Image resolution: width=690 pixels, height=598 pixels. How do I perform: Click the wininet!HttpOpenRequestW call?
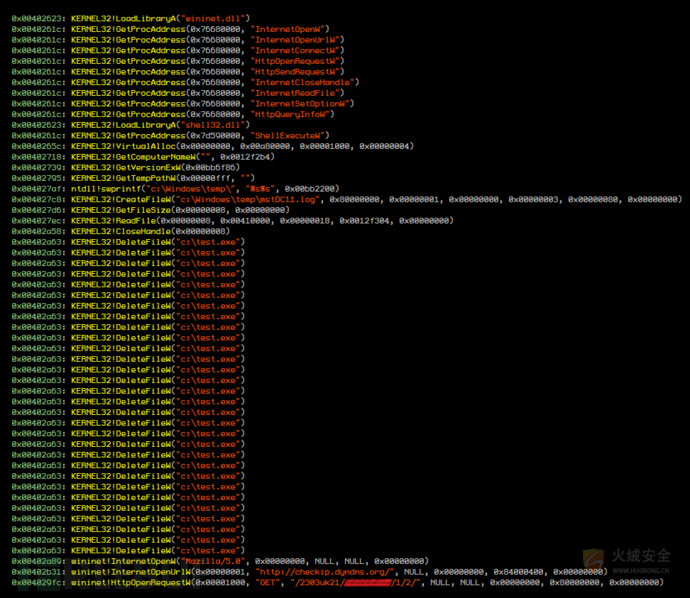point(367,582)
